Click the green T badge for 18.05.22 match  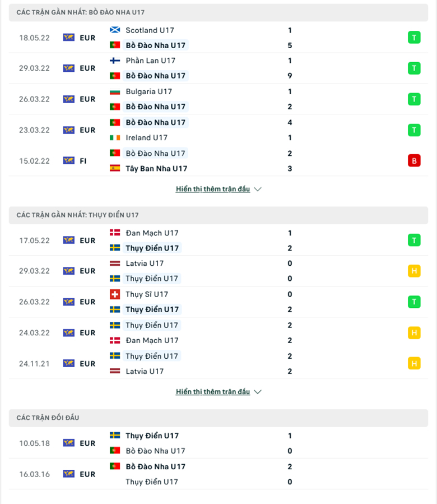414,38
